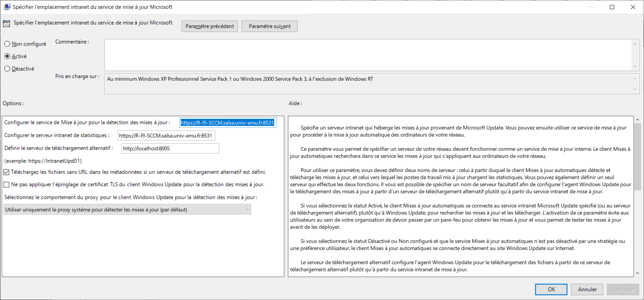The width and height of the screenshot is (644, 300).
Task: Click the policy setting icon beside the header title
Action: pos(6,23)
